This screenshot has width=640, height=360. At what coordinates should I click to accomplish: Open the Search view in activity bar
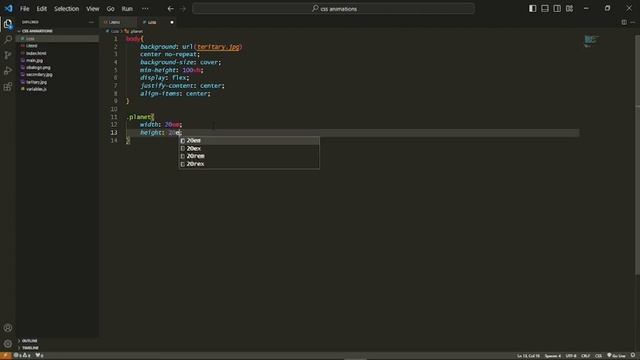8,40
